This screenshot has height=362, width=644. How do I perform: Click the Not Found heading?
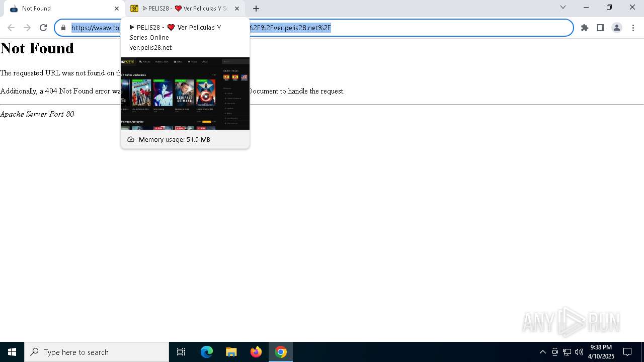pos(37,48)
